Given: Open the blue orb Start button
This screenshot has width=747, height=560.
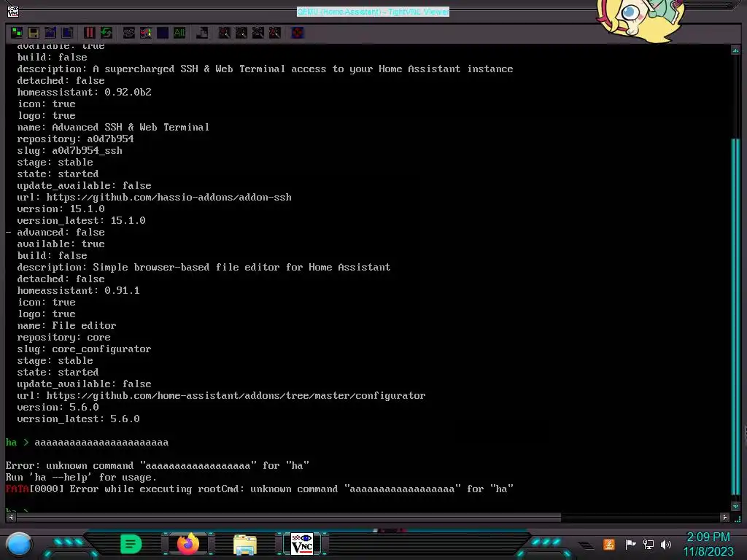Looking at the screenshot, I should click(19, 544).
